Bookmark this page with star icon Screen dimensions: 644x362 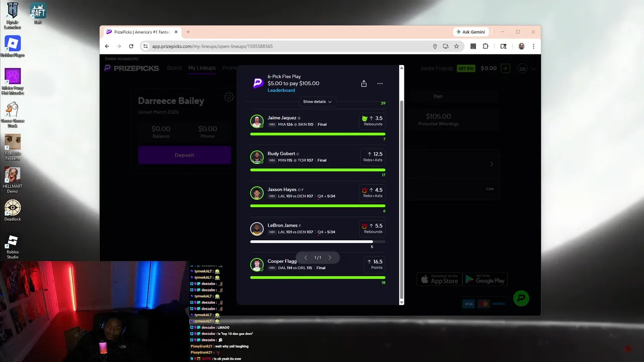(x=456, y=46)
